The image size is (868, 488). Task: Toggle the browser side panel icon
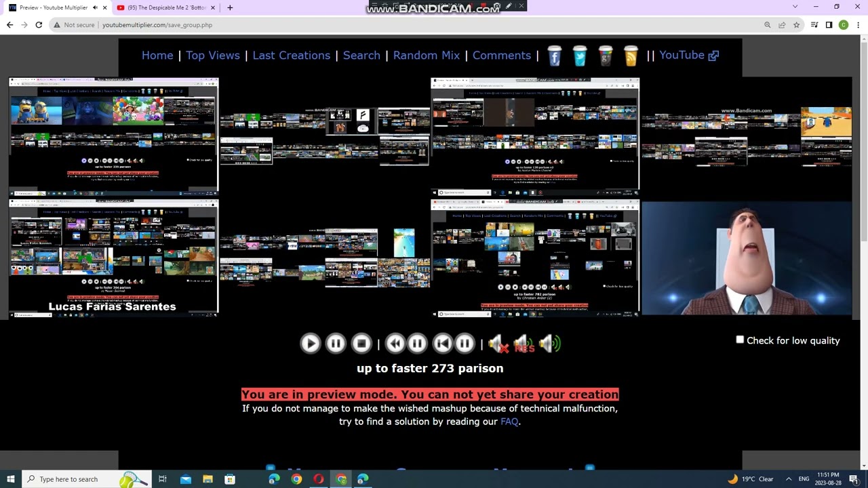tap(829, 25)
